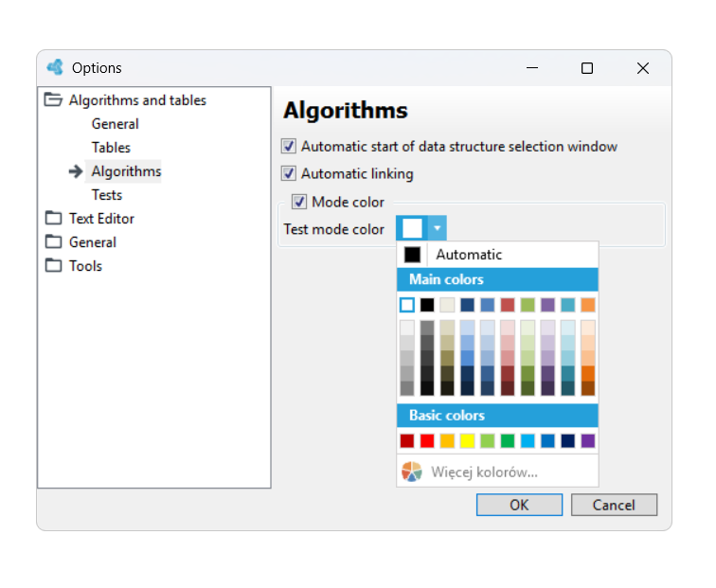Click the folder icon next to Text Editor
The height and width of the screenshot is (588, 716).
click(53, 218)
